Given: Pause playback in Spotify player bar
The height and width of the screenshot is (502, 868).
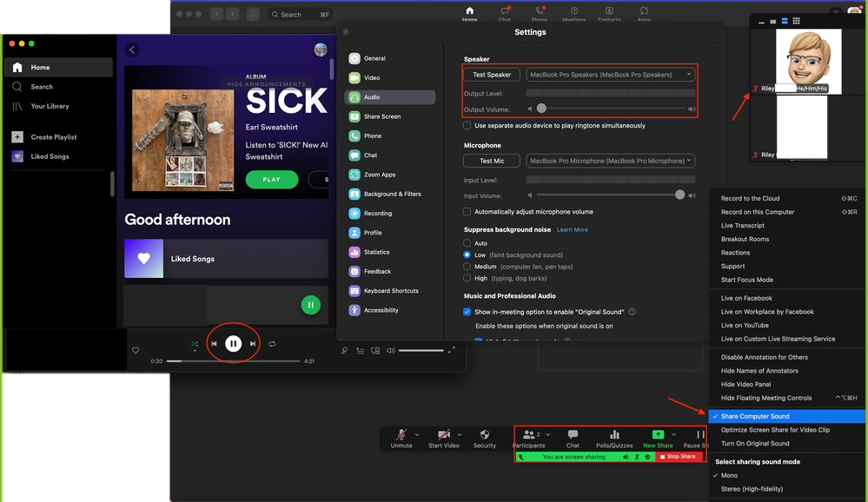Looking at the screenshot, I should pyautogui.click(x=233, y=344).
